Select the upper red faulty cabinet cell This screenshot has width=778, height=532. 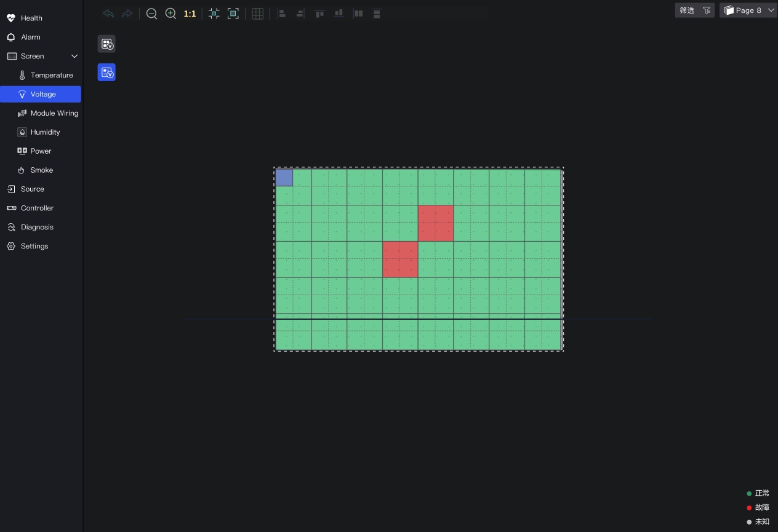point(436,223)
